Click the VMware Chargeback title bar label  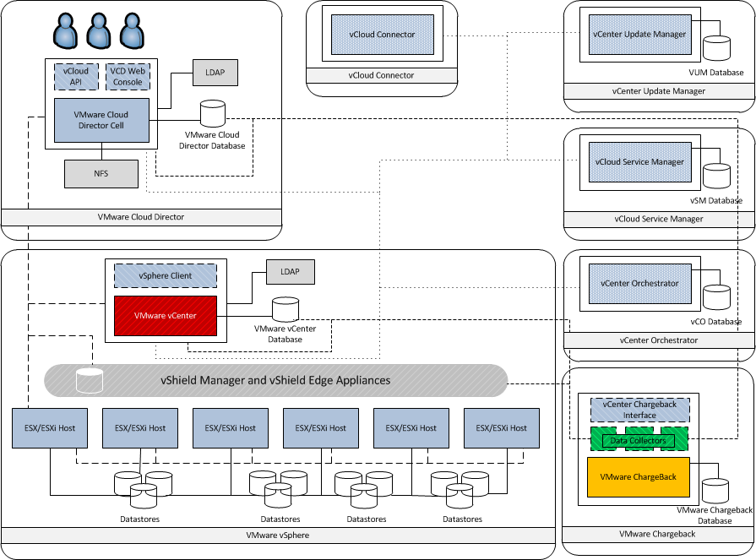point(657,534)
